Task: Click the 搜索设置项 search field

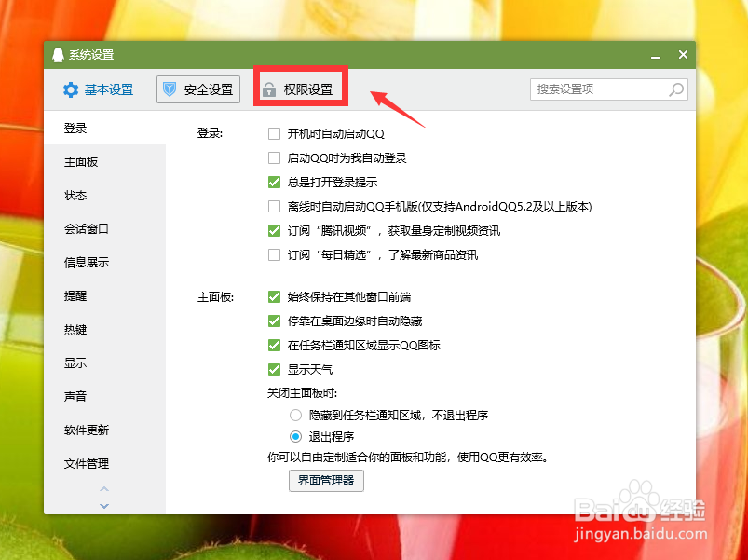Action: click(596, 89)
